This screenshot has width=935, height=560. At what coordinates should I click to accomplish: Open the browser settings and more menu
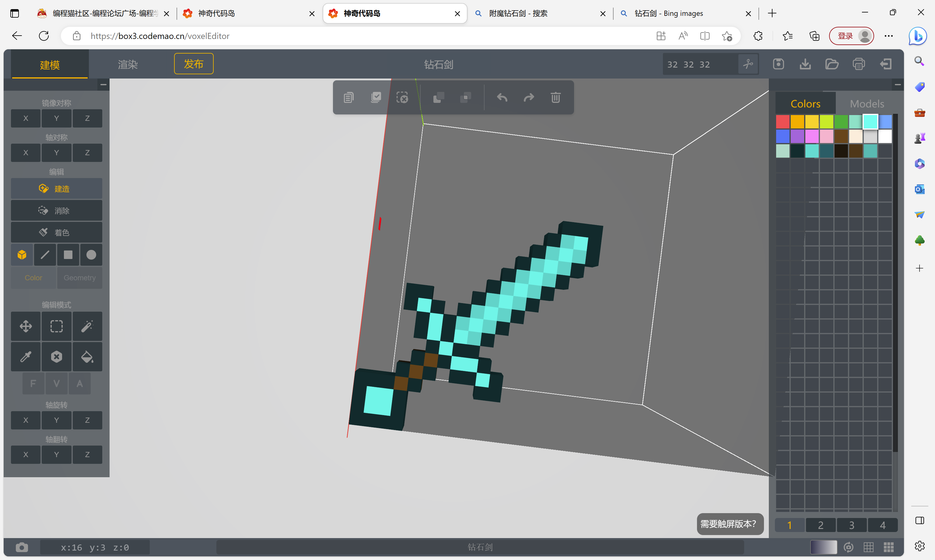889,36
